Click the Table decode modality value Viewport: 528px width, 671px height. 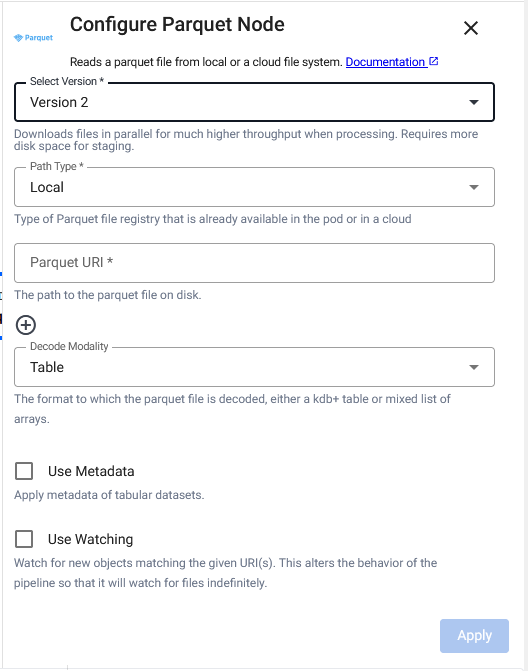point(47,367)
